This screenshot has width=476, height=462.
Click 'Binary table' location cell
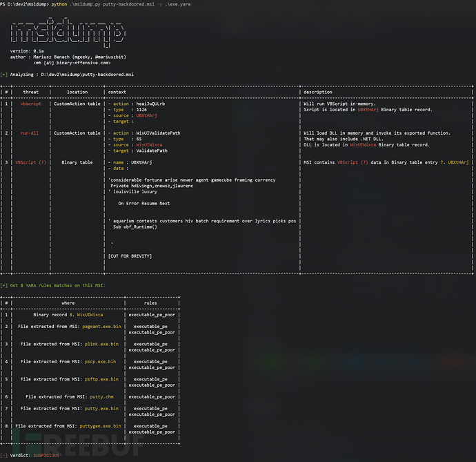click(x=77, y=162)
